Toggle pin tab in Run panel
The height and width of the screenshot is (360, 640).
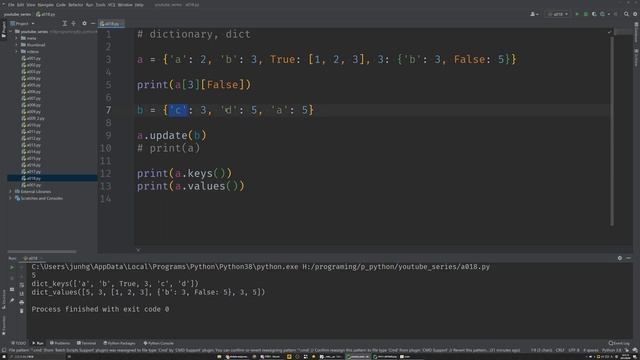(x=12, y=300)
